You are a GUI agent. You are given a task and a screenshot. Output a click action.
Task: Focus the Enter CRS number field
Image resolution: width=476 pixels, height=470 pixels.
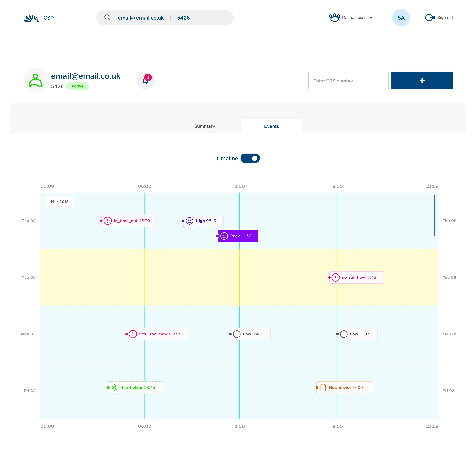click(x=348, y=81)
